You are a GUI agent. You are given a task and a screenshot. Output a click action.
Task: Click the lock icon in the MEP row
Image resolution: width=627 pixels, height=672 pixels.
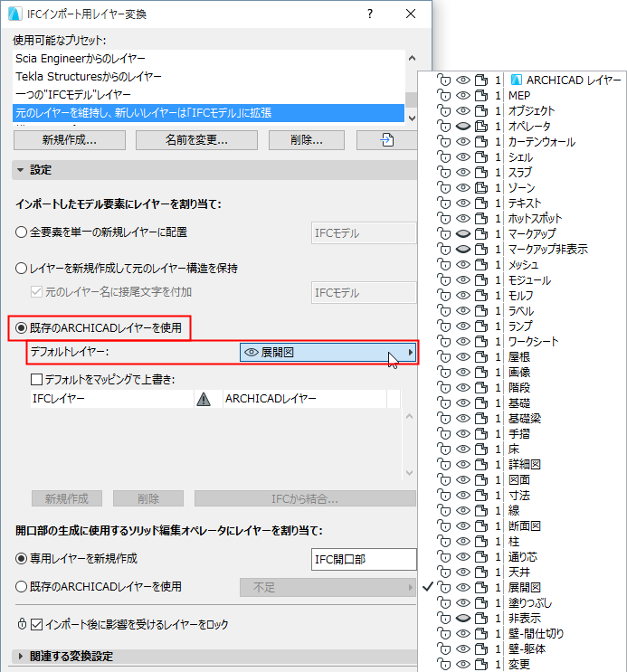point(444,96)
